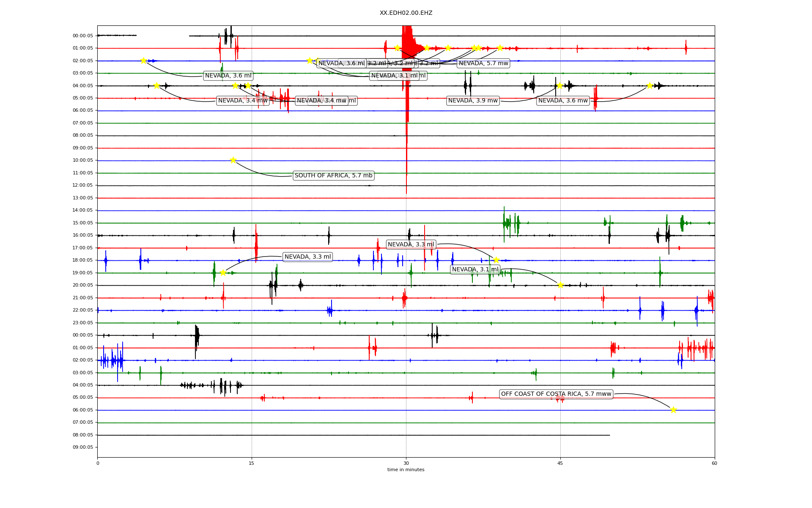Viewport: 812px width, 508px height.
Task: Select the SOUTH OF AFRICA, 5.7 mb label
Action: 333,175
